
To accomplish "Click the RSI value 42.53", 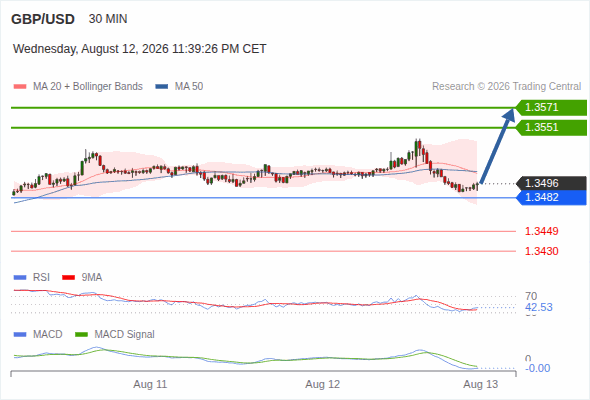I will pos(539,307).
